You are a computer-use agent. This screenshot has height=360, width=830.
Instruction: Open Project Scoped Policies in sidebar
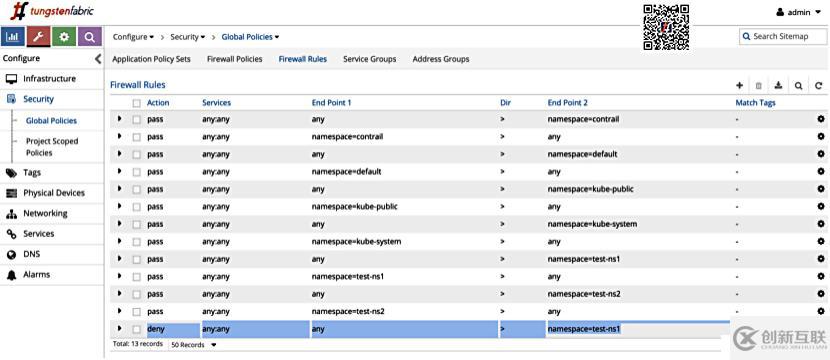click(52, 147)
